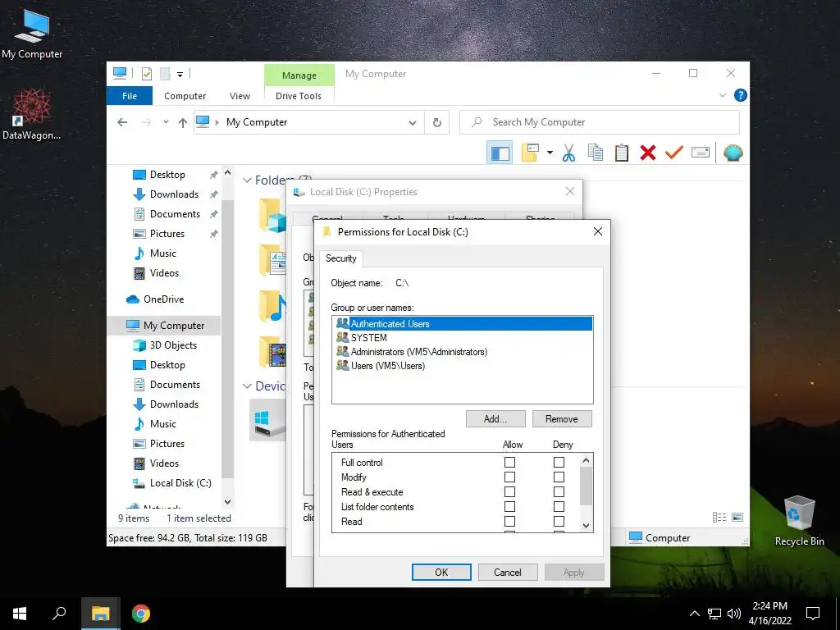
Task: Click the Search My Computer field
Action: tap(600, 122)
